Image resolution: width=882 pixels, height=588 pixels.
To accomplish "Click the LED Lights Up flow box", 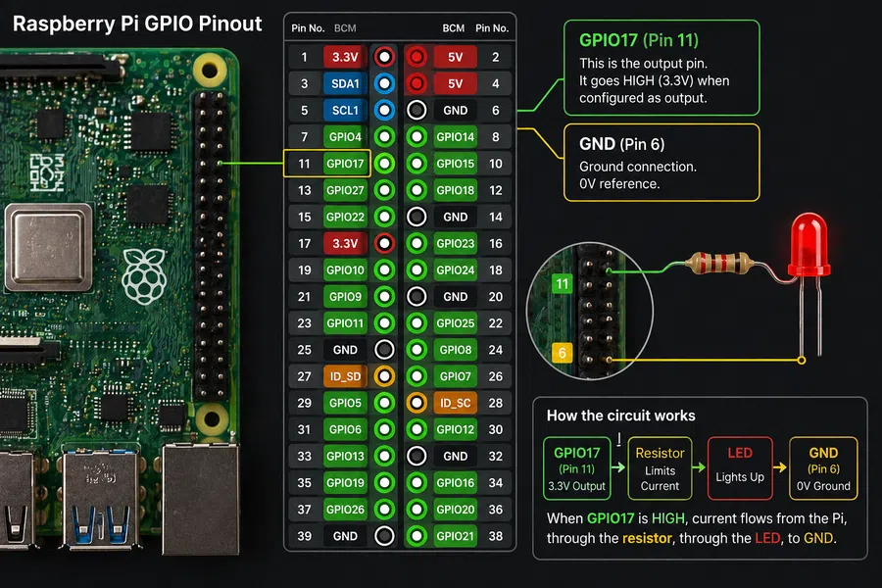I will tap(740, 468).
